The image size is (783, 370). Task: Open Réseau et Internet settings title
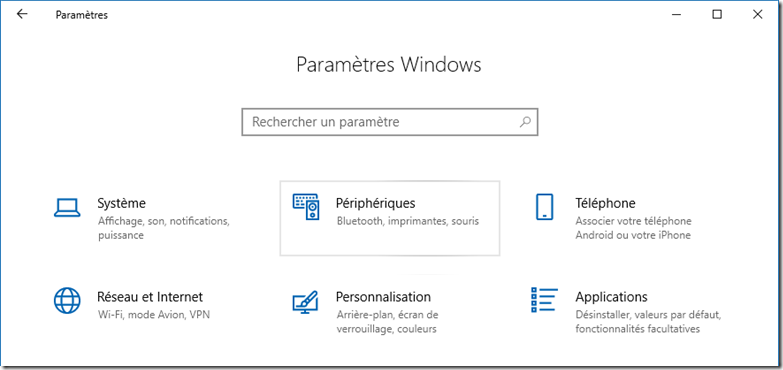(150, 297)
